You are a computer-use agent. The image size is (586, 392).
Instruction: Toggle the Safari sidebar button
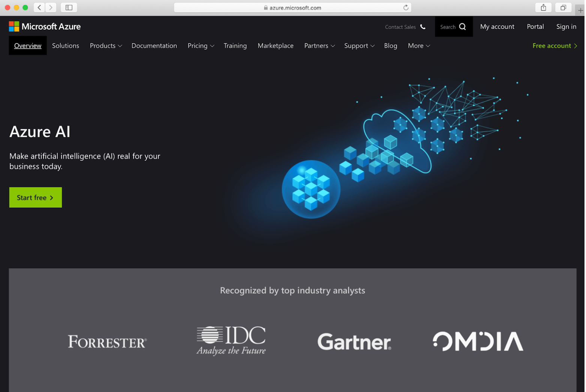[69, 7]
